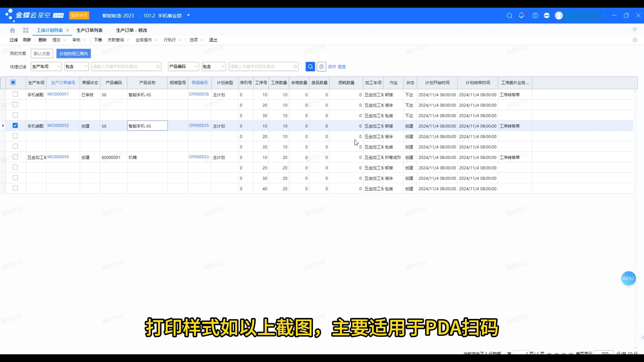Click the magnifier in first keyword box
Image resolution: width=644 pixels, height=362 pixels.
tap(158, 67)
